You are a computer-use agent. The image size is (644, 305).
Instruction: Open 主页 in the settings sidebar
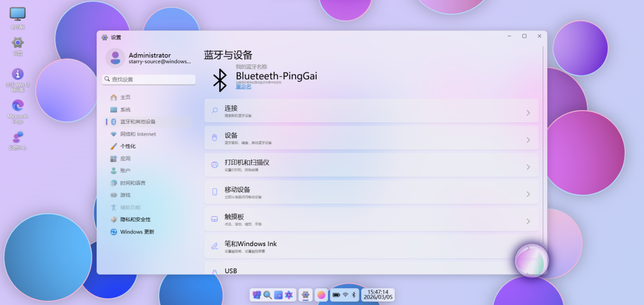tap(148, 97)
